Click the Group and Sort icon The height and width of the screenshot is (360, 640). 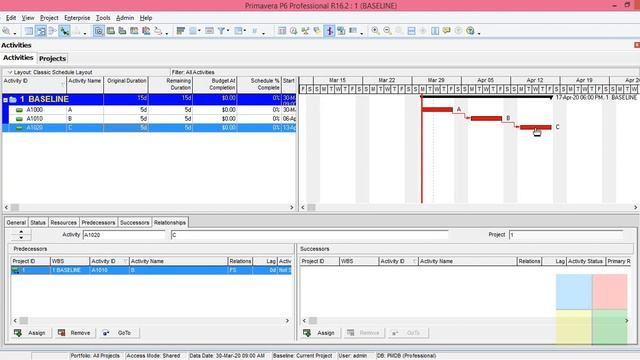[238, 31]
